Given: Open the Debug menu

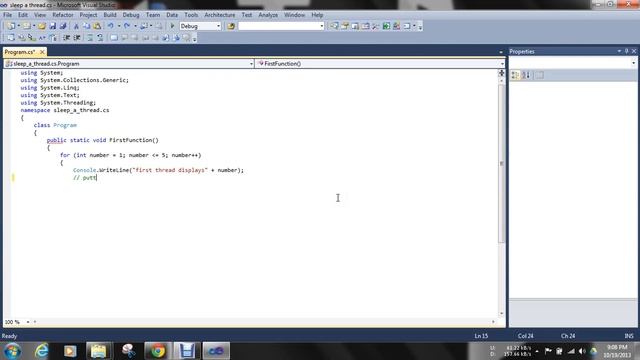Looking at the screenshot, I should click(131, 15).
